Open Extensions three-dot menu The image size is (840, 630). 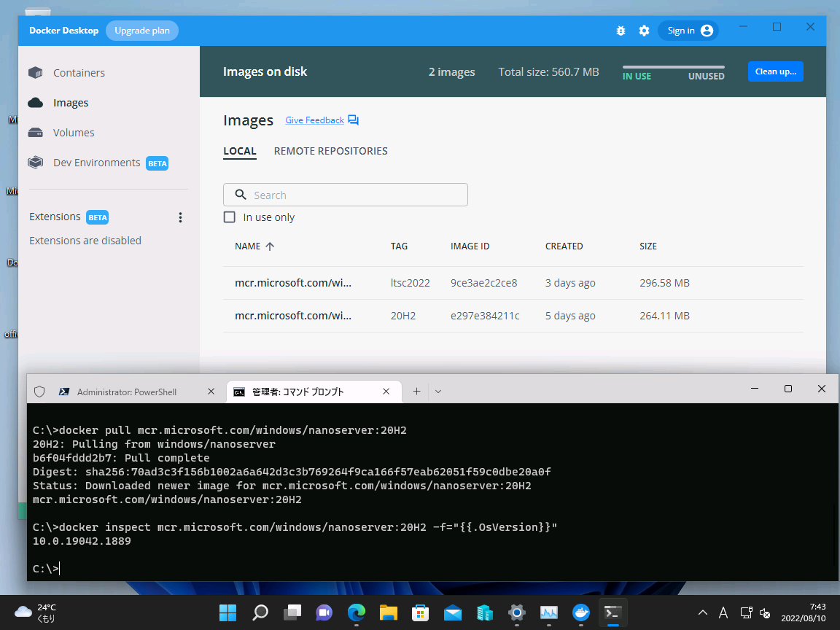(181, 217)
